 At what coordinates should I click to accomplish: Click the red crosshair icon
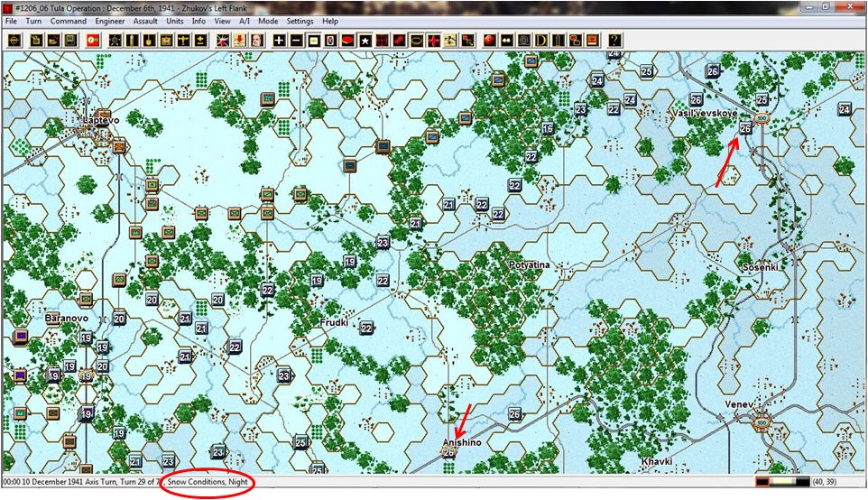pos(382,41)
